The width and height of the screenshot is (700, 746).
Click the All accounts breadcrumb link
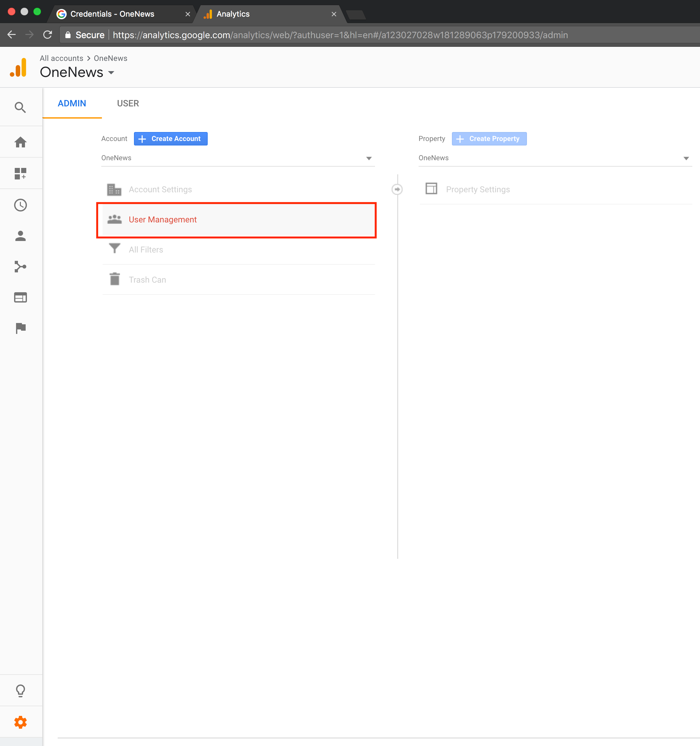point(62,59)
